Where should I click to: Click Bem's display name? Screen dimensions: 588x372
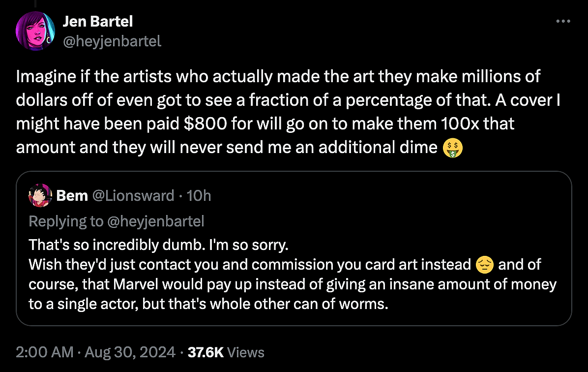click(x=72, y=195)
